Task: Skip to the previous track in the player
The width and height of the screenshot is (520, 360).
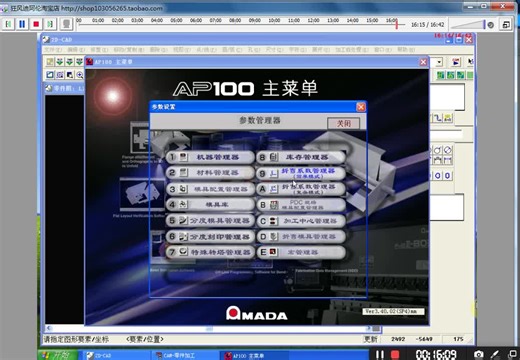Action: [x=8, y=24]
